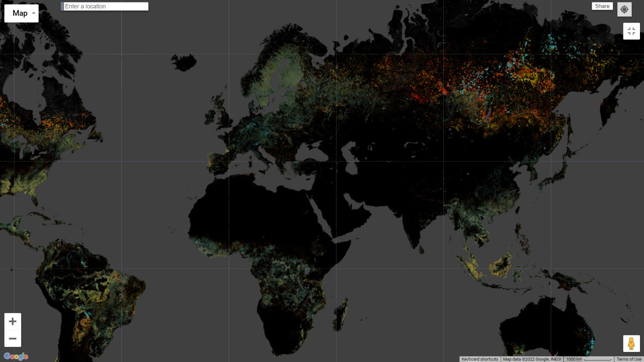Image resolution: width=644 pixels, height=362 pixels.
Task: Open the Map type dropdown
Action: coord(20,13)
